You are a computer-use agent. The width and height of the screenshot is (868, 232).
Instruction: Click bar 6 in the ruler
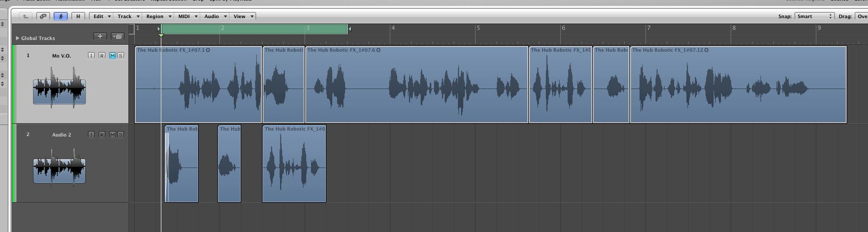point(564,28)
